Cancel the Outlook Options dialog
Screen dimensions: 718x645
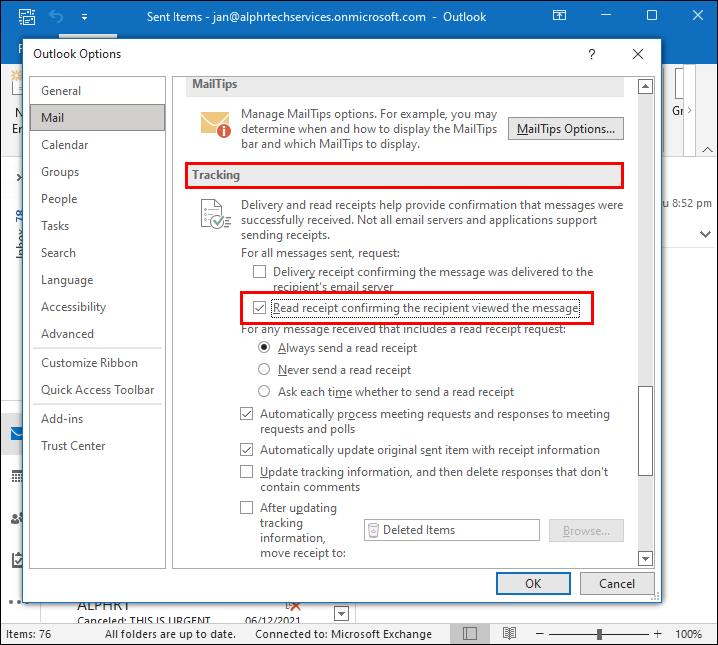[617, 583]
